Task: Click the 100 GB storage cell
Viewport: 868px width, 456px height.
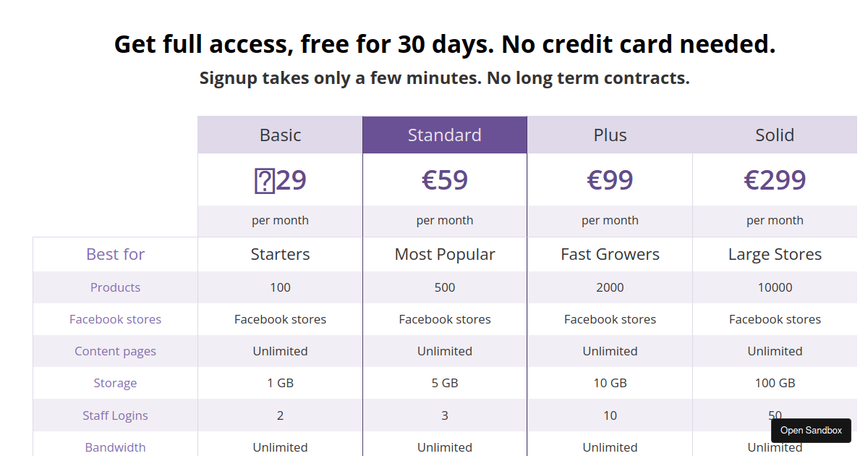Action: pos(775,383)
